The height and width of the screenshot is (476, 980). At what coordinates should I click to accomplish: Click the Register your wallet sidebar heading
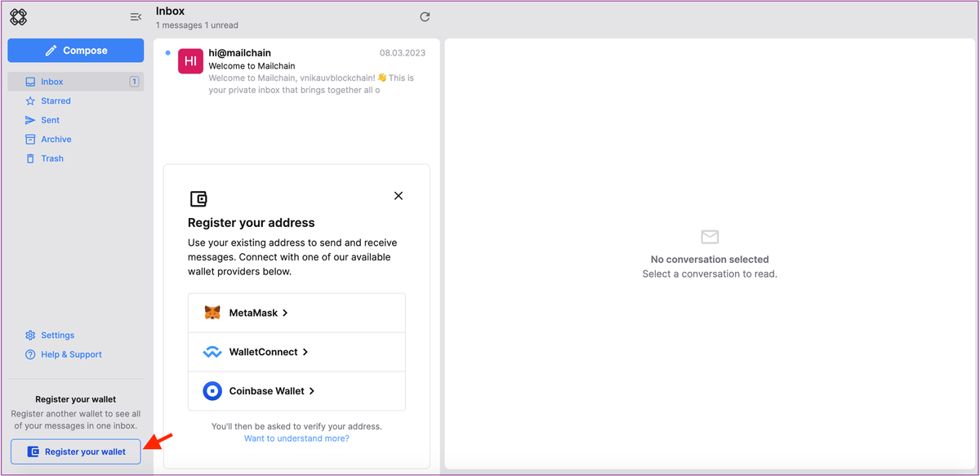coord(76,399)
